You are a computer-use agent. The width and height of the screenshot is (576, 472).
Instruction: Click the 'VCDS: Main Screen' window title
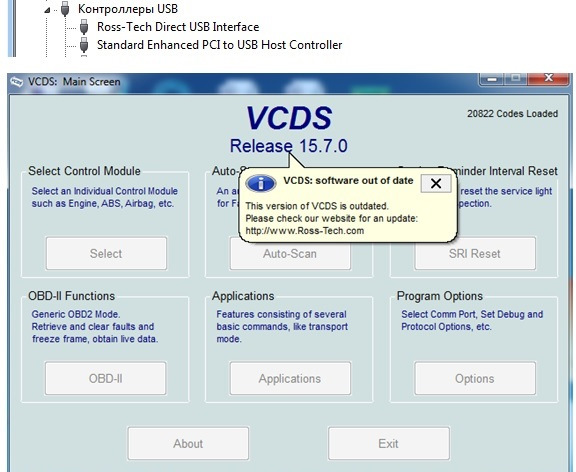[74, 82]
